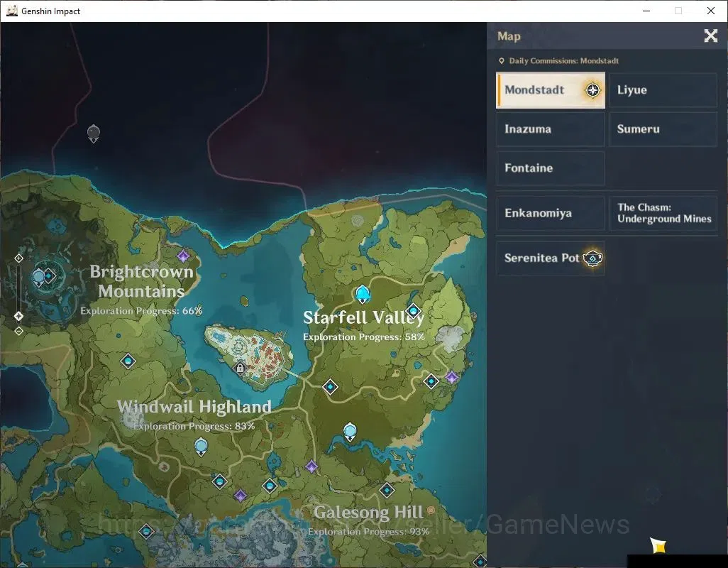The image size is (728, 568).
Task: Click the zoom-in icon above the zoom slider
Action: click(18, 258)
